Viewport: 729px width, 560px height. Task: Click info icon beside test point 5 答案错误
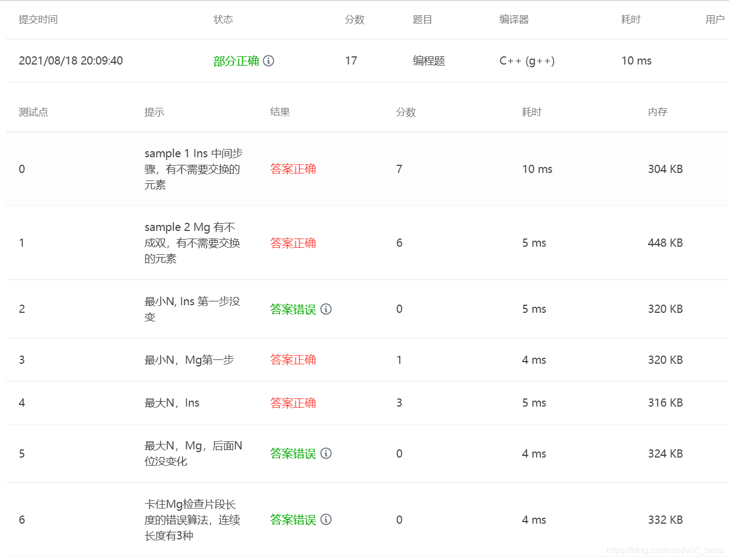click(326, 453)
